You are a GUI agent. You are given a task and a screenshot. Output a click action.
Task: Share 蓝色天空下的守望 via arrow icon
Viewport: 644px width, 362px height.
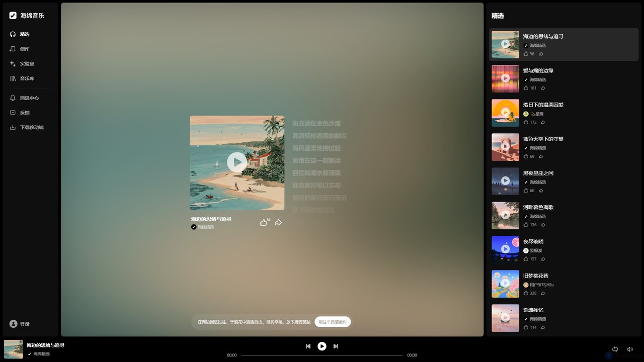[x=541, y=156]
